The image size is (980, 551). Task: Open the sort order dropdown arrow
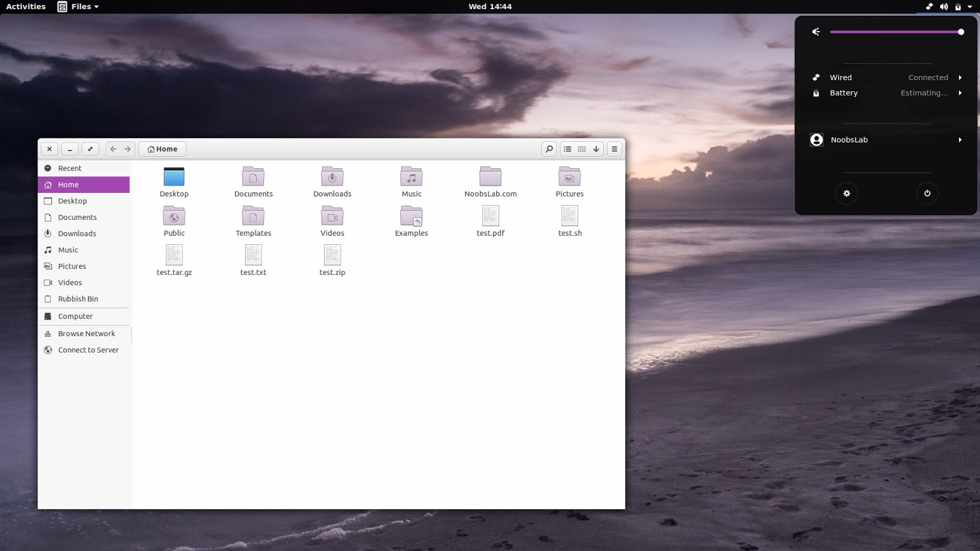pyautogui.click(x=595, y=149)
